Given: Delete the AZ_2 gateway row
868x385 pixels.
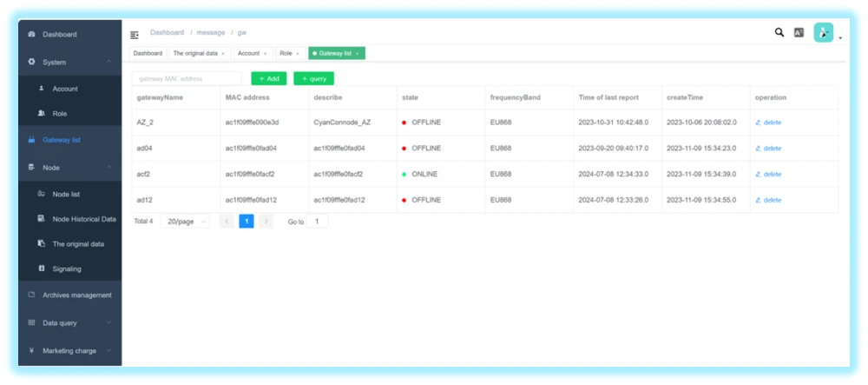Looking at the screenshot, I should pyautogui.click(x=768, y=123).
